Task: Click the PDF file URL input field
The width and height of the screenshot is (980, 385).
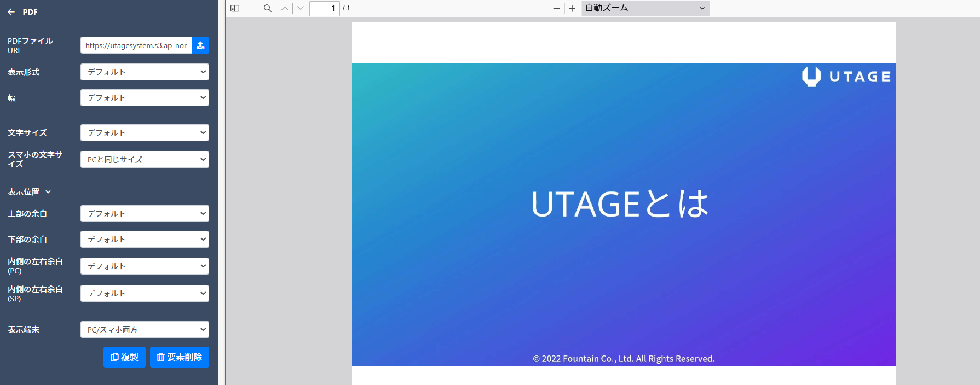Action: pos(136,45)
